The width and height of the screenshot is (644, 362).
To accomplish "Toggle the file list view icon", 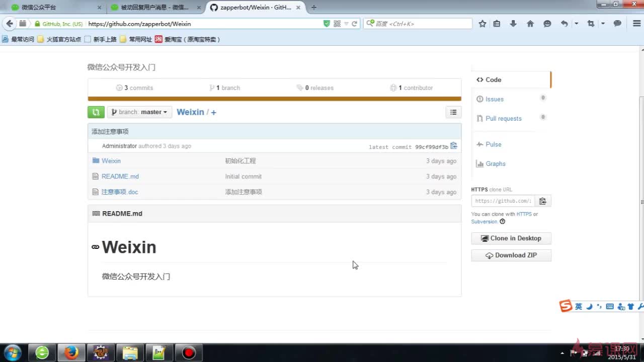I will pyautogui.click(x=453, y=112).
